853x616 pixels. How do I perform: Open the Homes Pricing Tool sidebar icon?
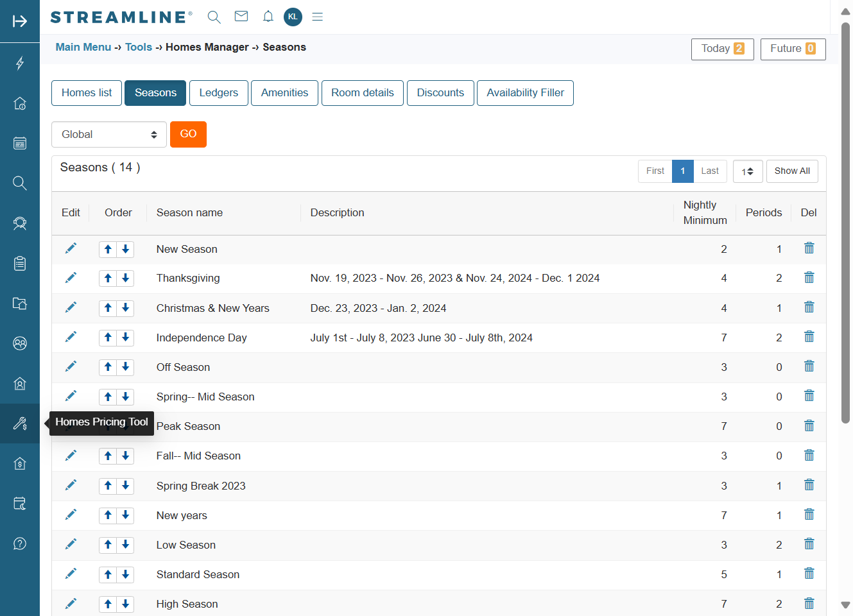[x=20, y=424]
